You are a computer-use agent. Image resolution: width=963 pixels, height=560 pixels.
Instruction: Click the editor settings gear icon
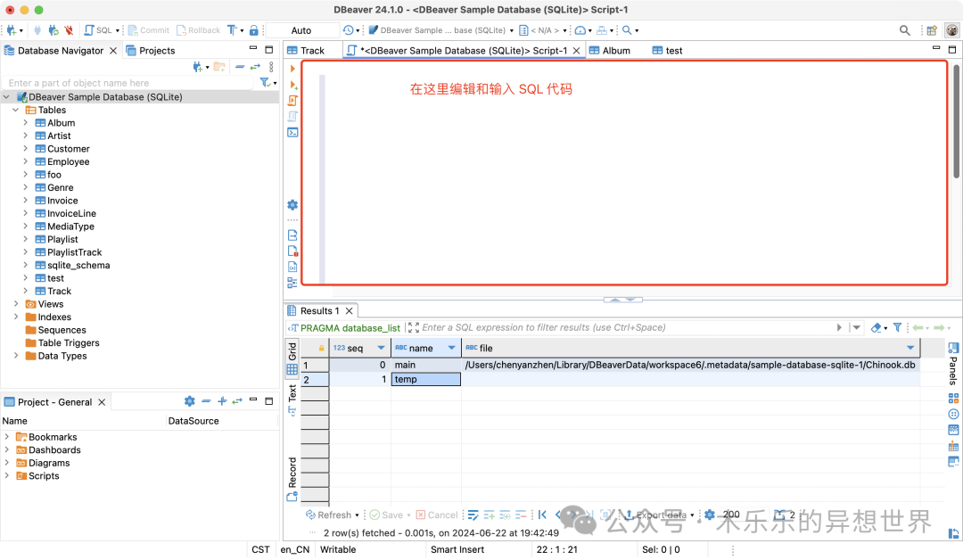(x=292, y=205)
